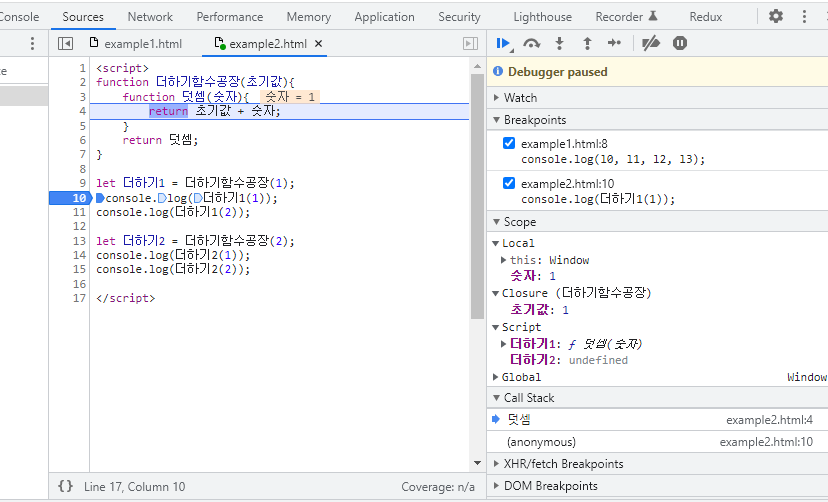This screenshot has height=502, width=828.
Task: Open the Redux tab
Action: pyautogui.click(x=705, y=17)
